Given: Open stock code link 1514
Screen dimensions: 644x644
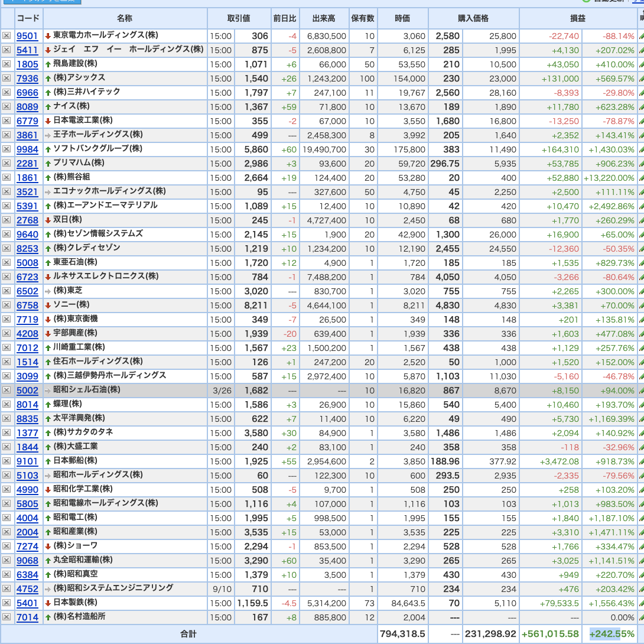Looking at the screenshot, I should (x=27, y=362).
